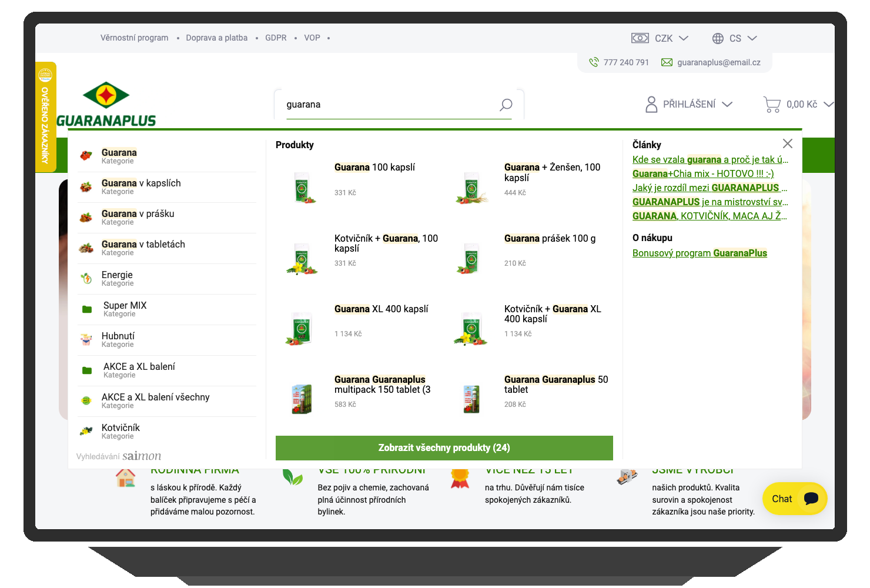Screen dimensions: 870x588
Task: Choose the Guarana v prášku category
Action: tap(138, 214)
